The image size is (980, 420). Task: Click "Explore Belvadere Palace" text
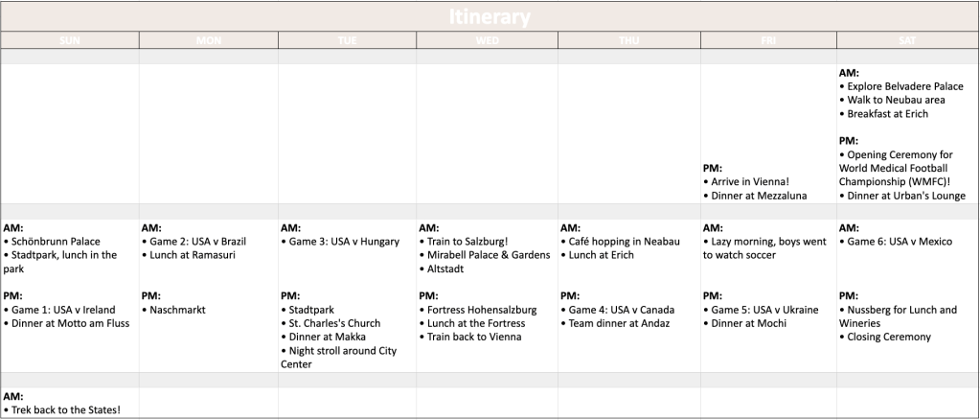[905, 86]
